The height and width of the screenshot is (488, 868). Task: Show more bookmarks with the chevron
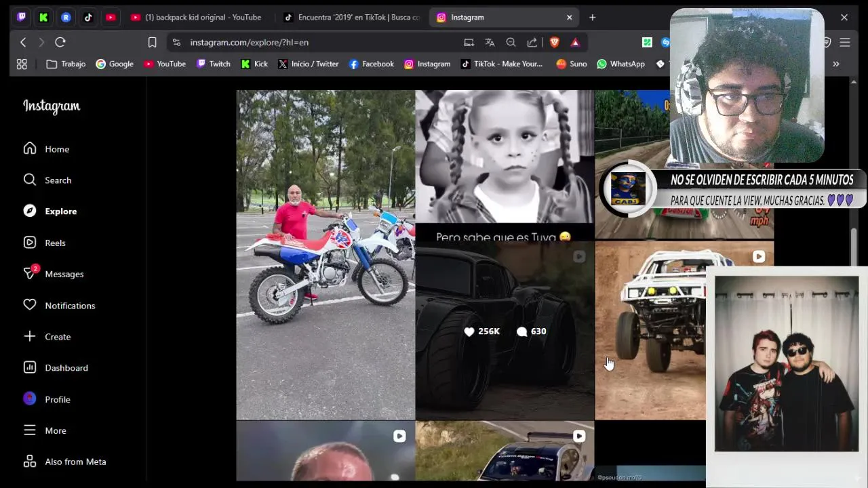coord(836,64)
